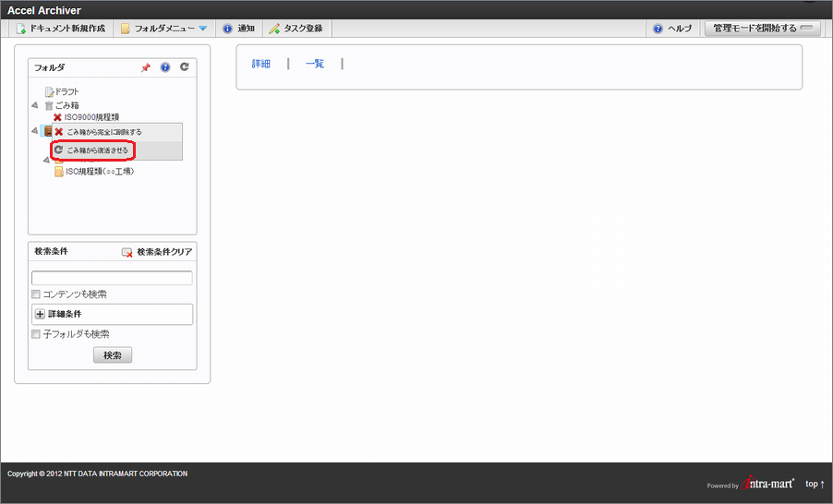The height and width of the screenshot is (504, 833).
Task: Enable コンテンツも検索 checkbox
Action: (36, 294)
